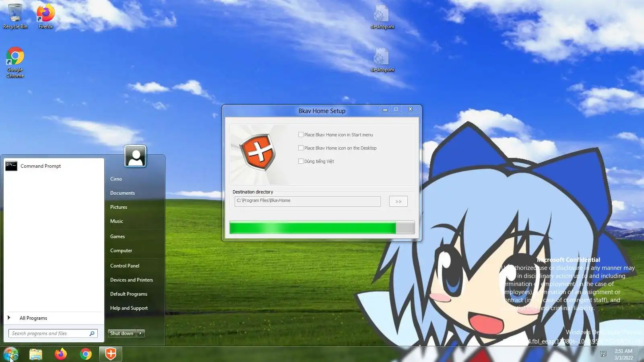Viewport: 644px width, 362px height.
Task: Open Help and Support from Start menu
Action: (x=129, y=308)
